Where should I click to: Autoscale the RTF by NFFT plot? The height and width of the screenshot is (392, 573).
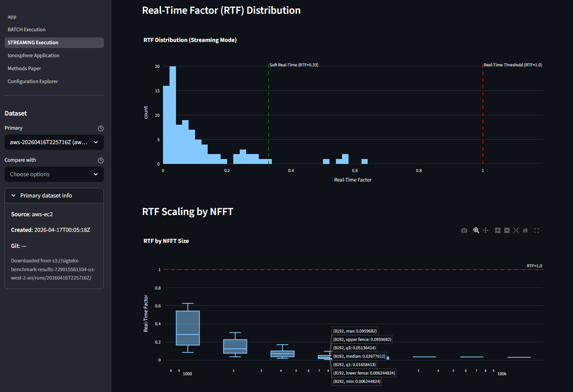(x=516, y=230)
